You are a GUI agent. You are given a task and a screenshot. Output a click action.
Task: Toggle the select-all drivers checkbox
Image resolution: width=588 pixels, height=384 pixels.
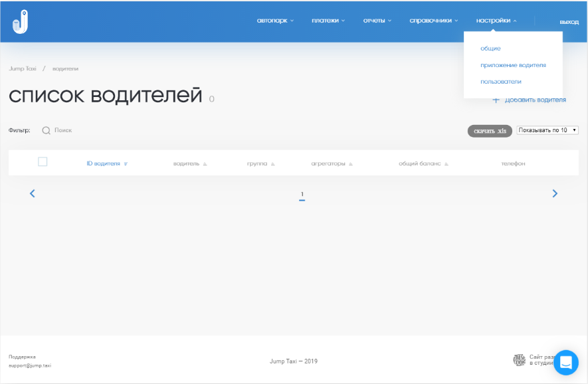pos(43,161)
